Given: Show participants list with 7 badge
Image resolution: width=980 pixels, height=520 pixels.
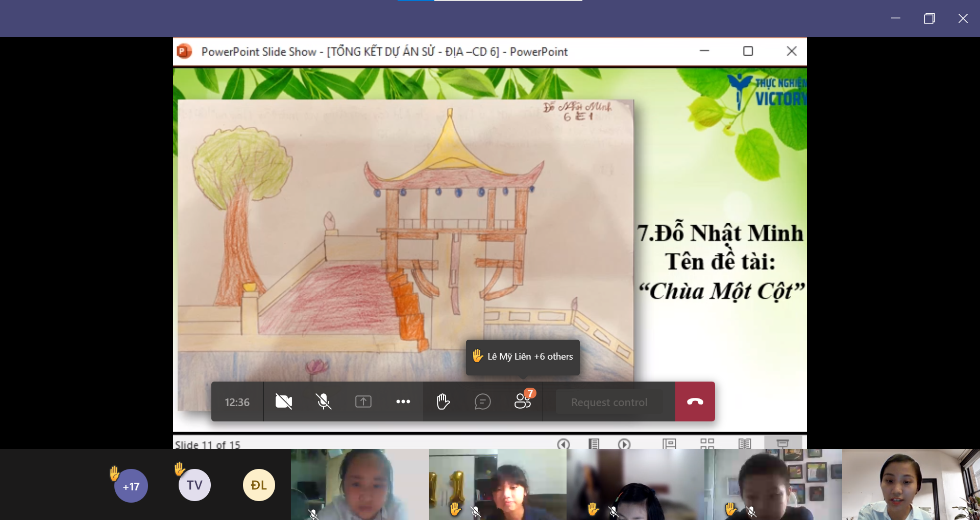Looking at the screenshot, I should pos(523,401).
